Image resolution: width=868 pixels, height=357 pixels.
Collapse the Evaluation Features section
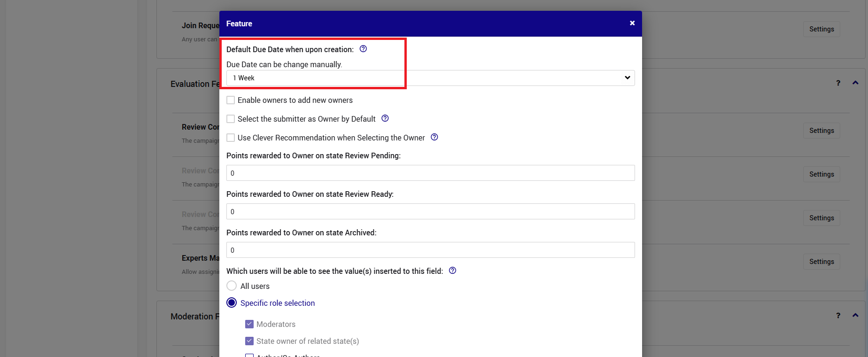click(855, 83)
